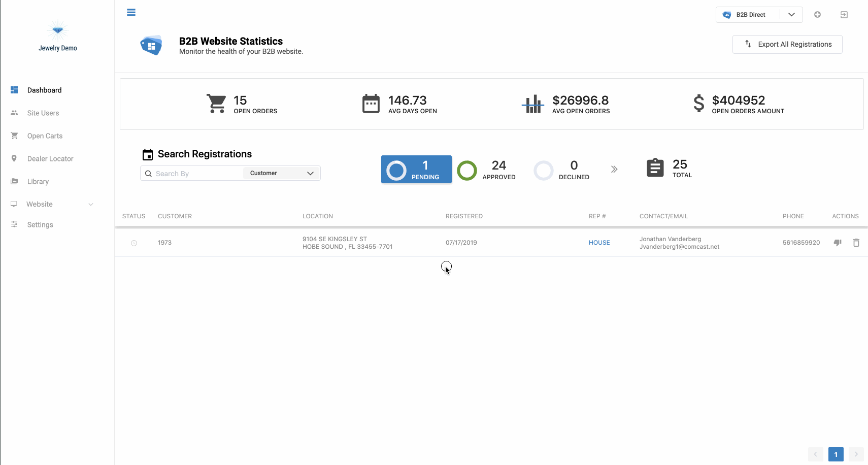868x465 pixels.
Task: Click the Jewelry Demo logo
Action: [58, 36]
